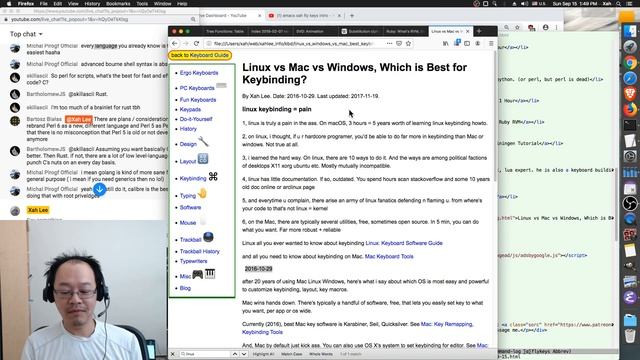Click the Firefox page vertical scrollbar
640x360 pixels.
coord(496,116)
